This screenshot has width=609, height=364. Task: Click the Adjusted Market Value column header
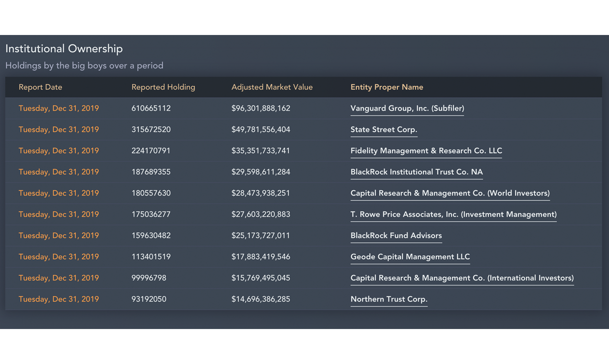point(272,87)
